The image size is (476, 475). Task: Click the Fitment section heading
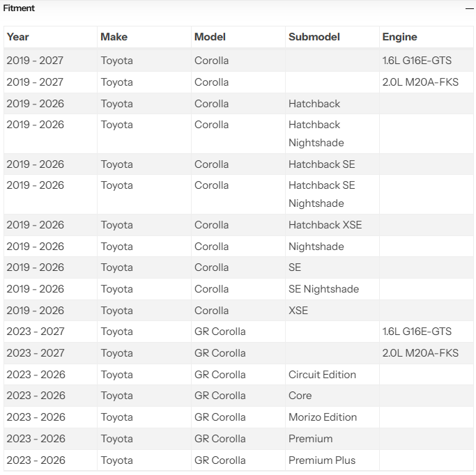(19, 8)
